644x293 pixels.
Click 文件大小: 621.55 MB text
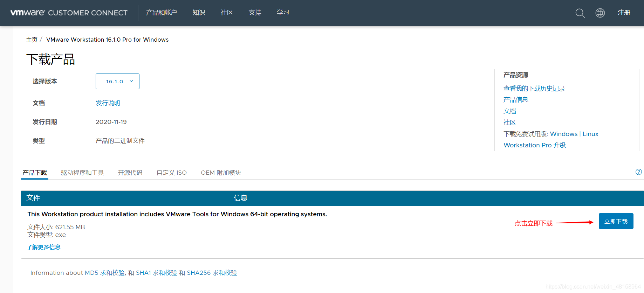(x=56, y=227)
